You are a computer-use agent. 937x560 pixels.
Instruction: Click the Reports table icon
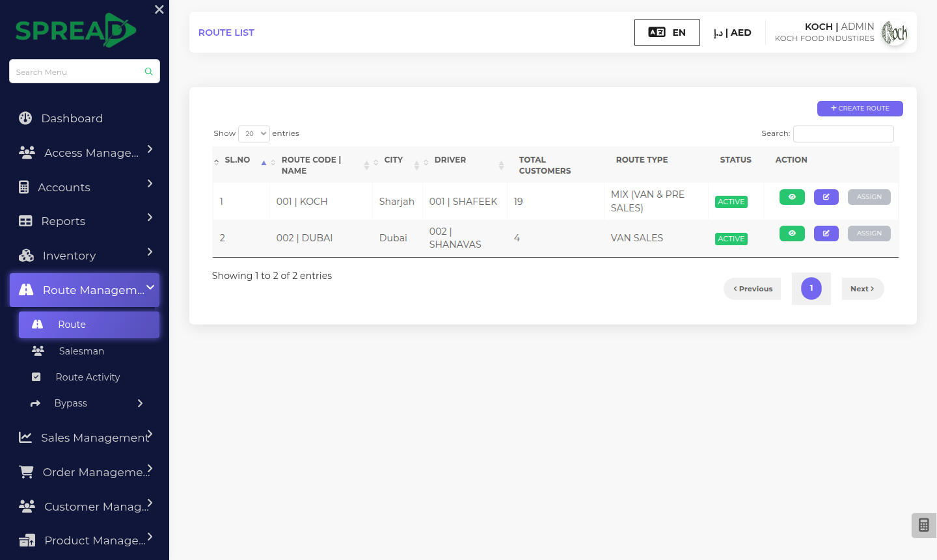pyautogui.click(x=25, y=221)
